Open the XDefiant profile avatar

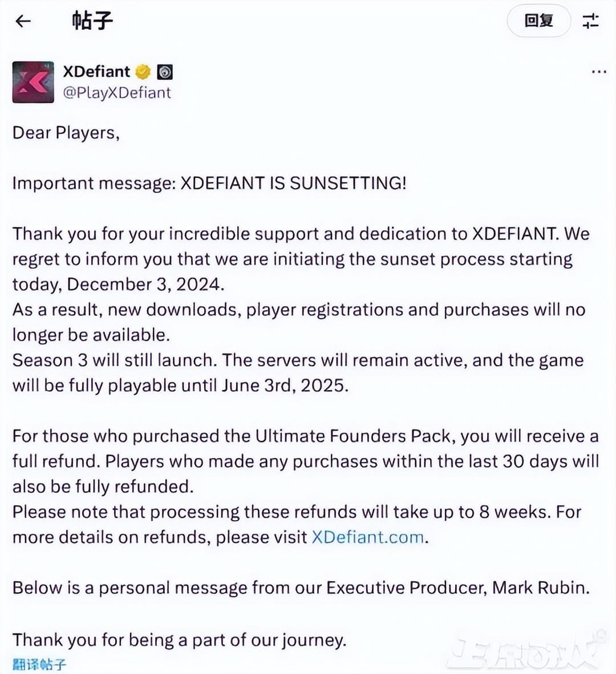coord(33,82)
